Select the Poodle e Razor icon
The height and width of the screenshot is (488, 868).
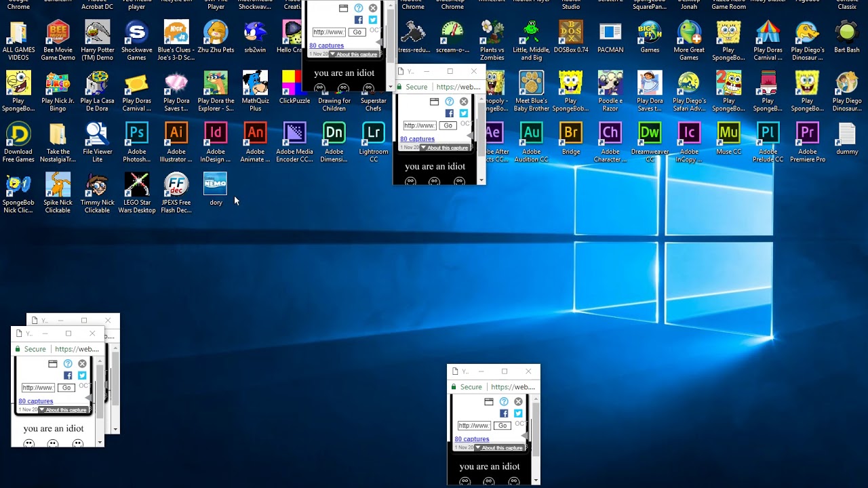point(610,91)
